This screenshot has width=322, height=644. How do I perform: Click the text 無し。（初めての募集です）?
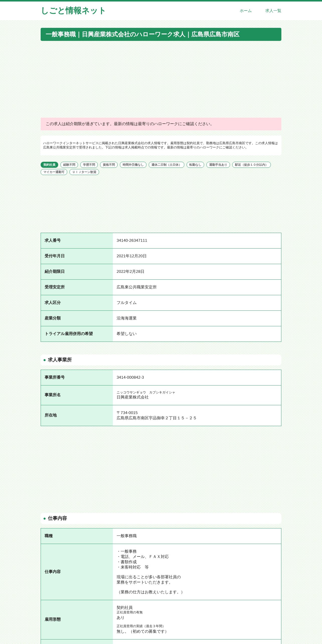[143, 631]
